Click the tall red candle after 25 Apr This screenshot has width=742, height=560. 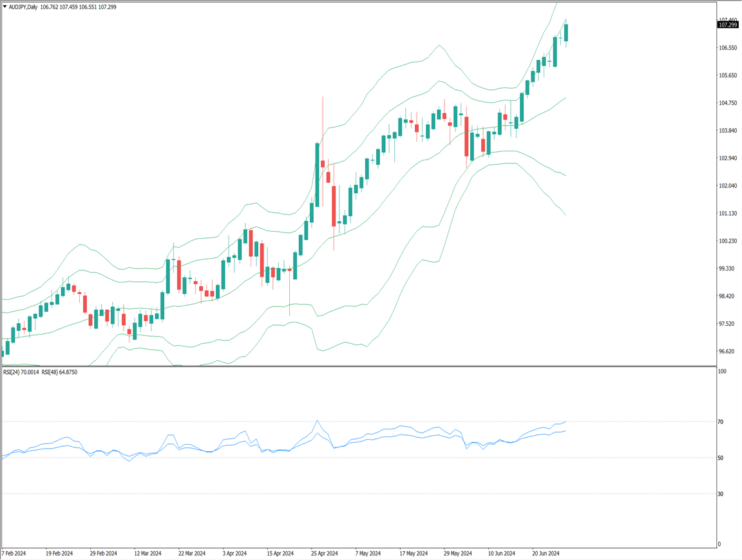(x=334, y=206)
